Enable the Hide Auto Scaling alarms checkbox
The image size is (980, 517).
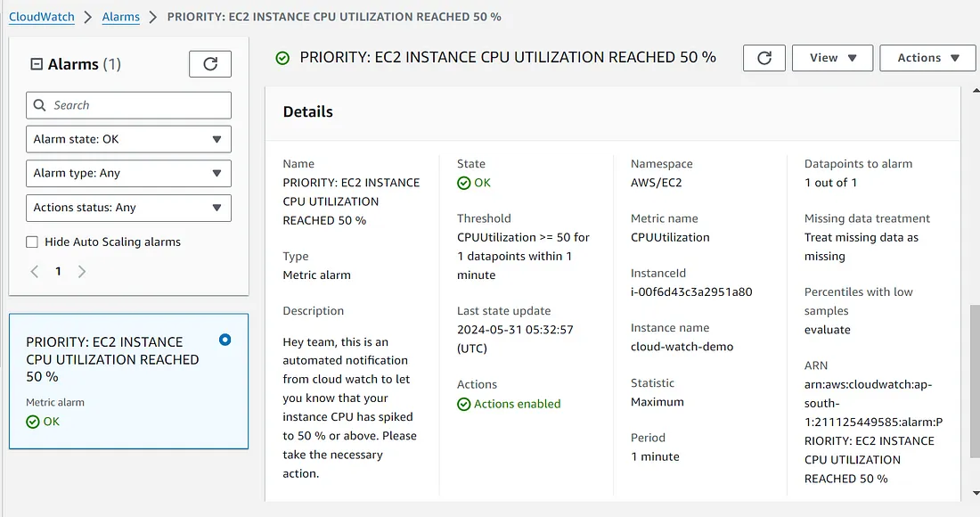32,242
